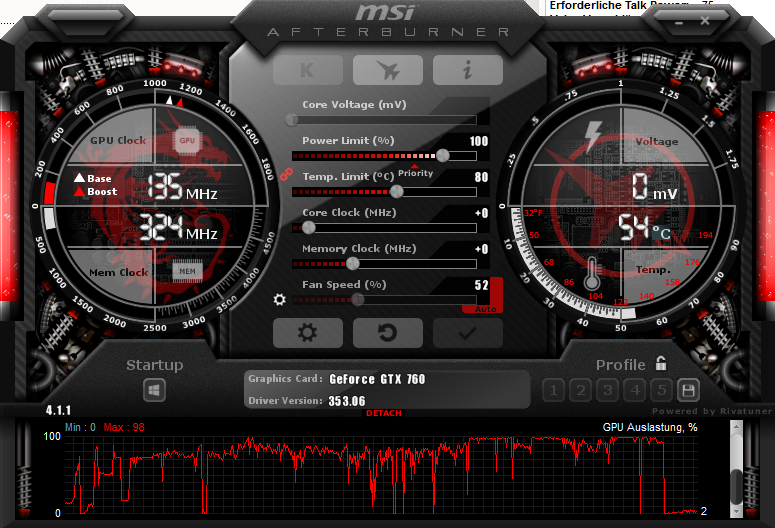Click the graph scrollbar up arrow
The width and height of the screenshot is (775, 528).
tap(736, 427)
